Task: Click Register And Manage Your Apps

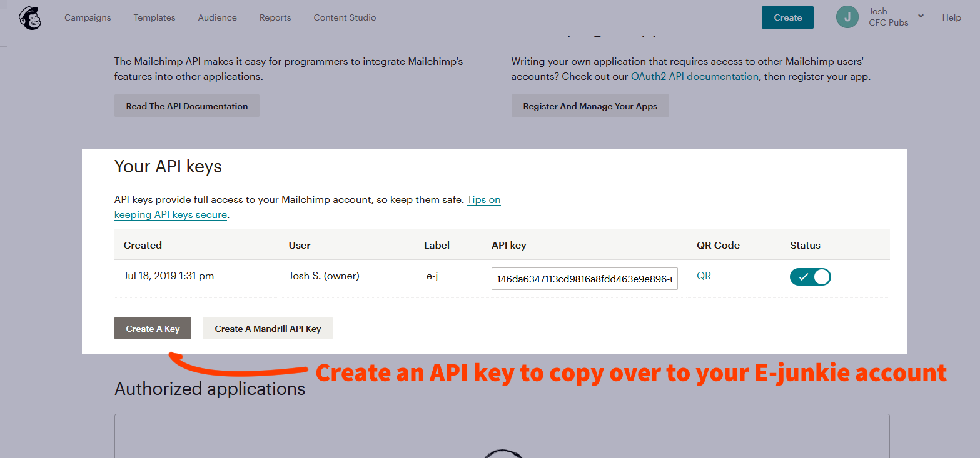Action: click(590, 106)
